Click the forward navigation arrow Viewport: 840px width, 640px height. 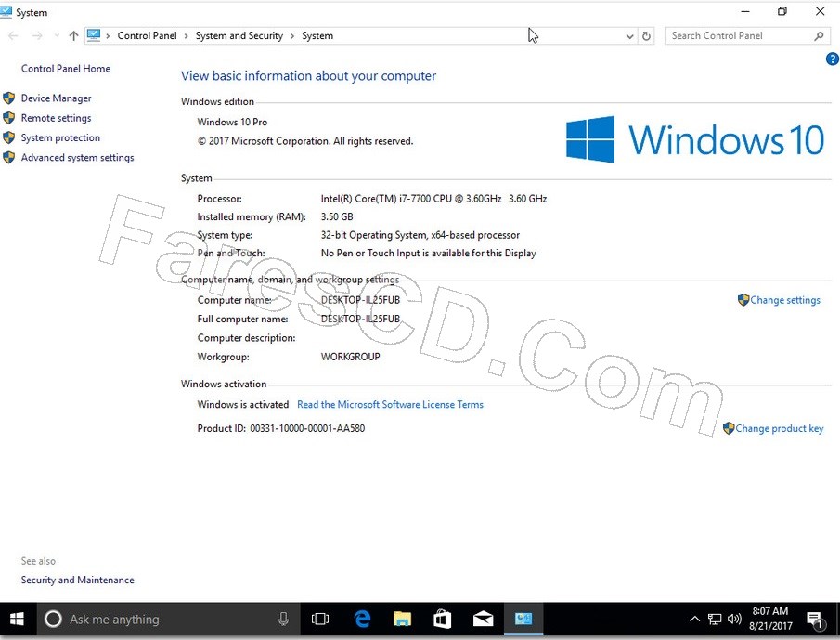click(37, 36)
